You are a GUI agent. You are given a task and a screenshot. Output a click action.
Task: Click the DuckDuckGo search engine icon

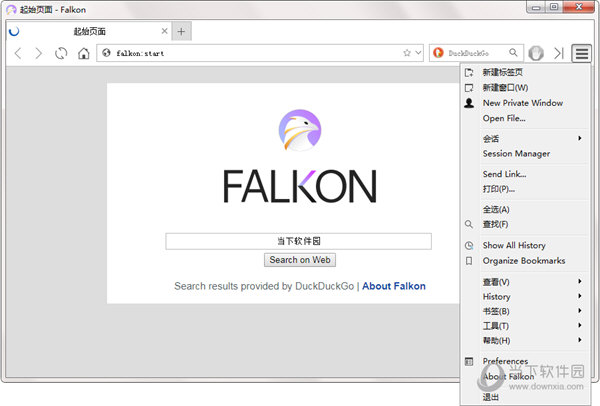[438, 53]
